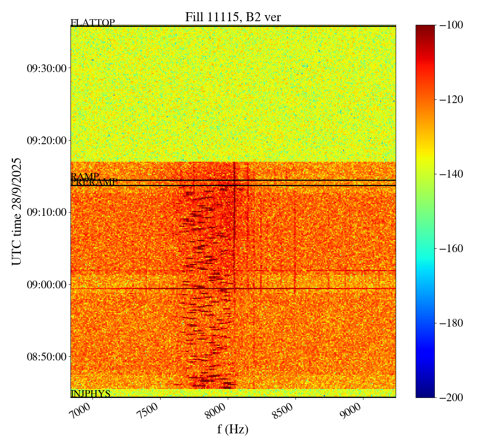Select the INJPHYS phase label
This screenshot has height=448, width=489.
pos(90,394)
